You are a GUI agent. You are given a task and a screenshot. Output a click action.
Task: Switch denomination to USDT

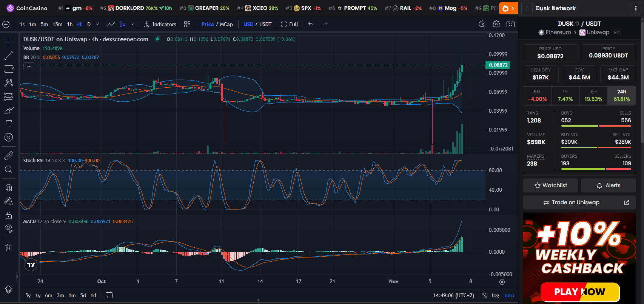click(x=265, y=24)
